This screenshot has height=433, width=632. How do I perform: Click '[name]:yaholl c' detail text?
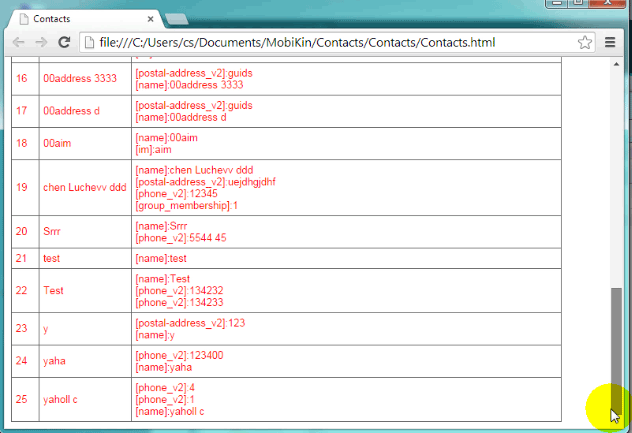click(170, 412)
